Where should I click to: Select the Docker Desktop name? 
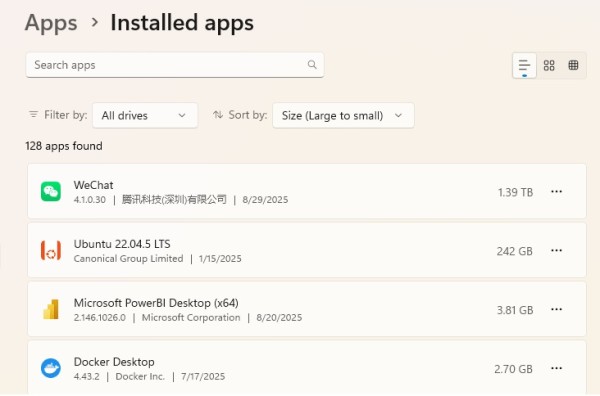click(114, 362)
